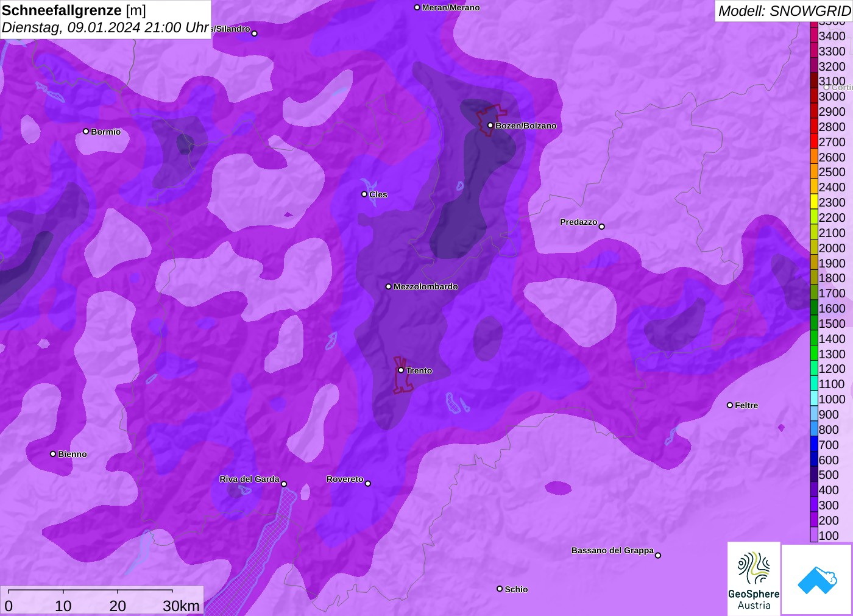Click the red Bolzano boundary outline

point(491,119)
